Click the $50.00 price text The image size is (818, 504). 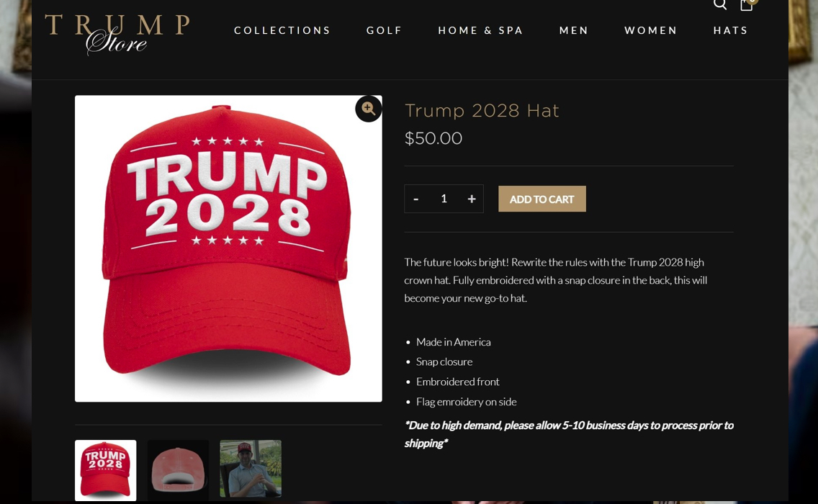coord(433,138)
